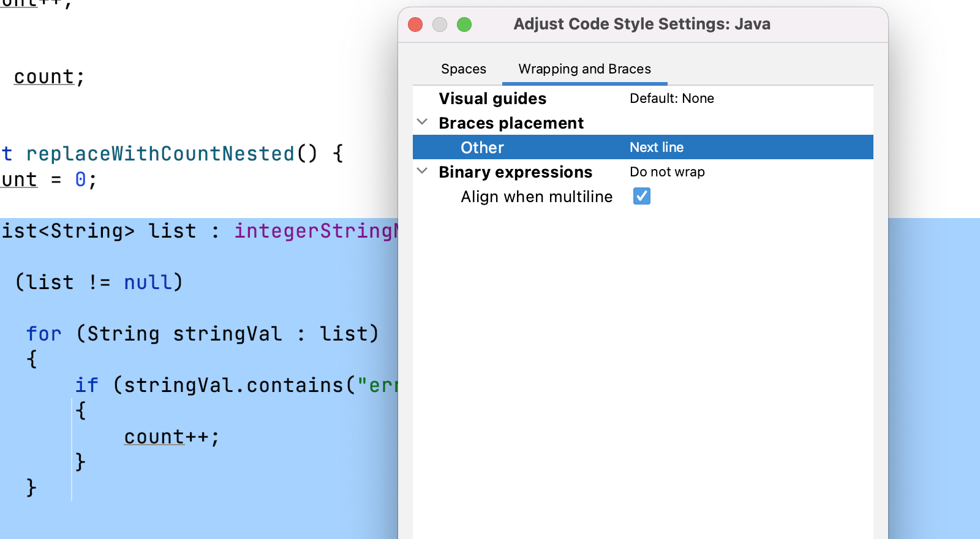Select the Braces placement group header

pyautogui.click(x=511, y=123)
